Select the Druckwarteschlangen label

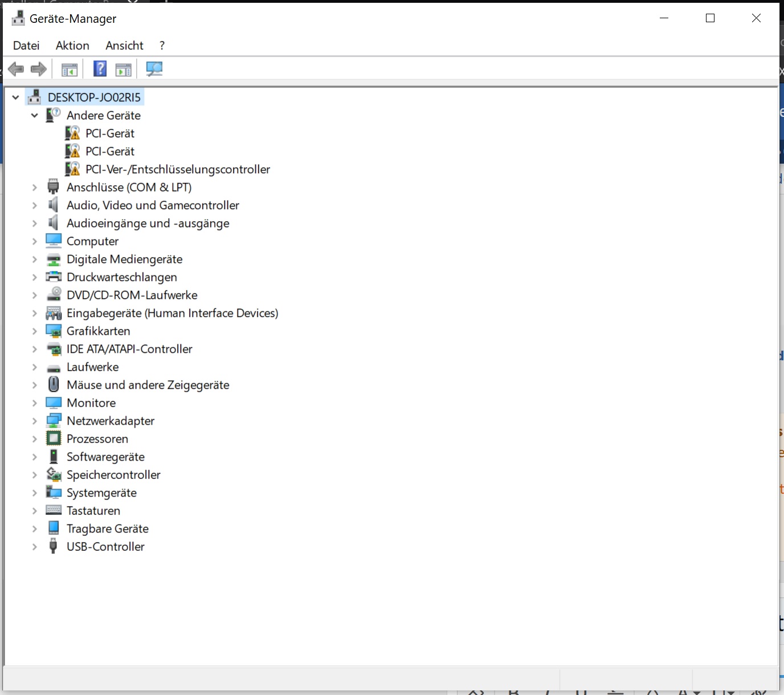pos(122,277)
